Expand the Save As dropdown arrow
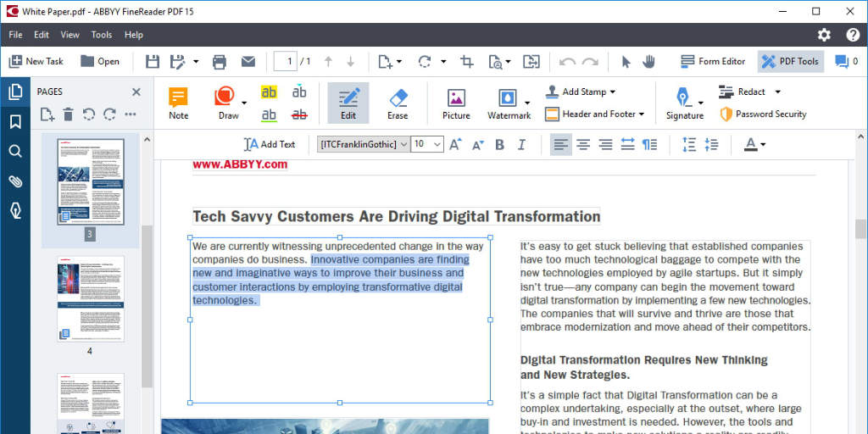This screenshot has height=434, width=868. click(x=196, y=62)
